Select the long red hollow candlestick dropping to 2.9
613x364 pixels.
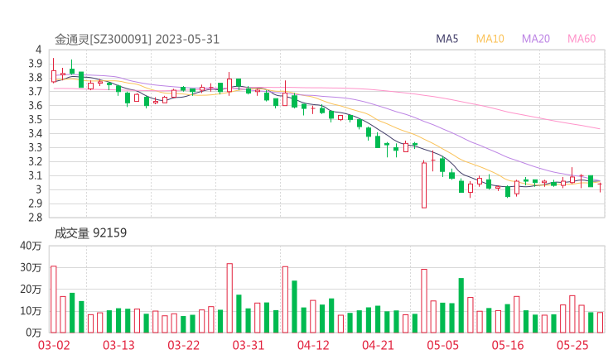coord(424,185)
